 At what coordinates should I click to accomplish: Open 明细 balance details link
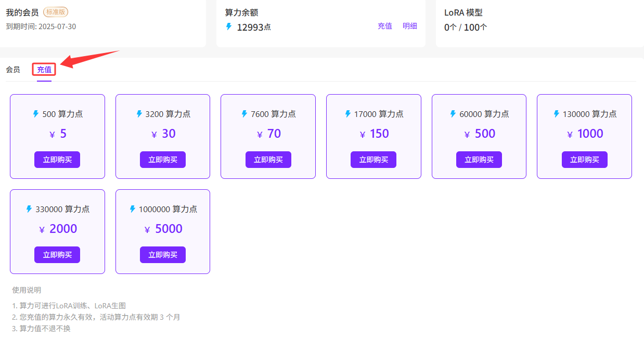(410, 26)
